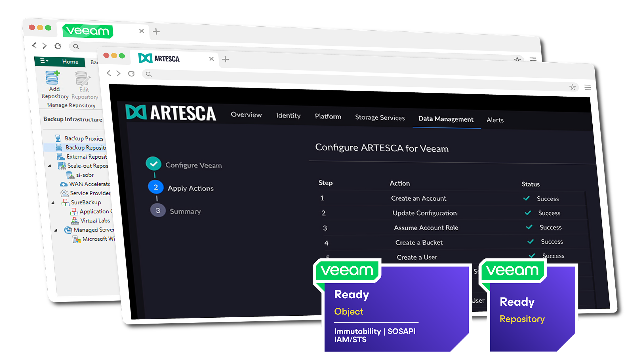Select Backup Repositories tree item
Image resolution: width=644 pixels, height=359 pixels.
point(81,147)
